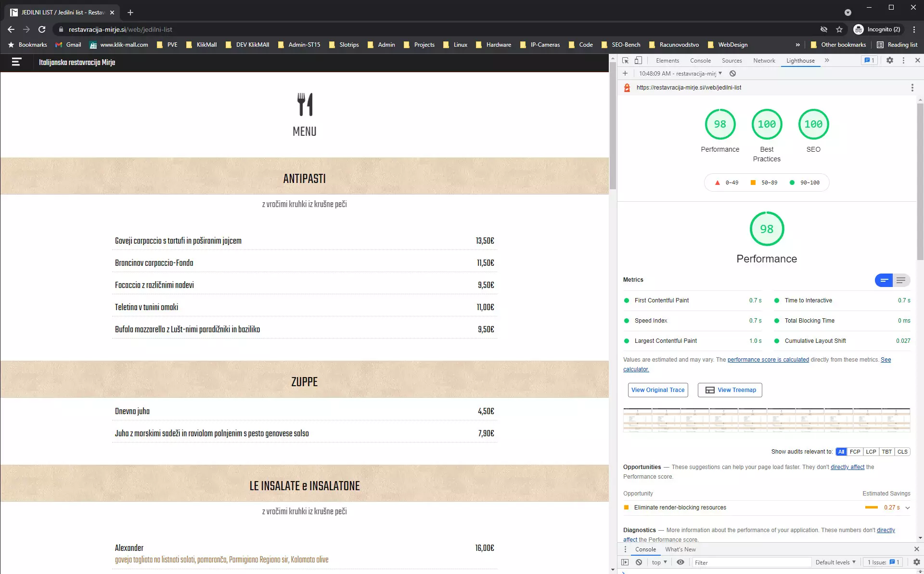
Task: Open the See calculator link
Action: click(x=636, y=369)
